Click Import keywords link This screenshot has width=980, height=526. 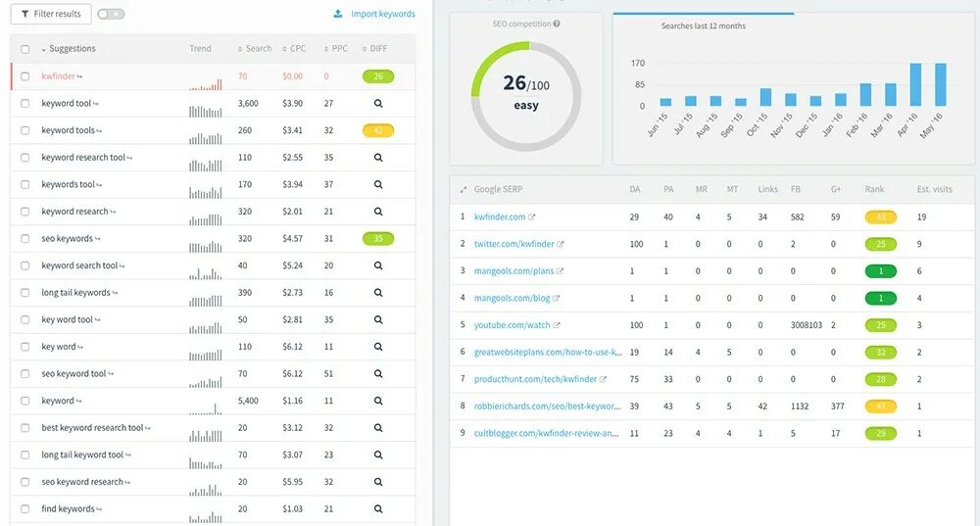point(383,14)
